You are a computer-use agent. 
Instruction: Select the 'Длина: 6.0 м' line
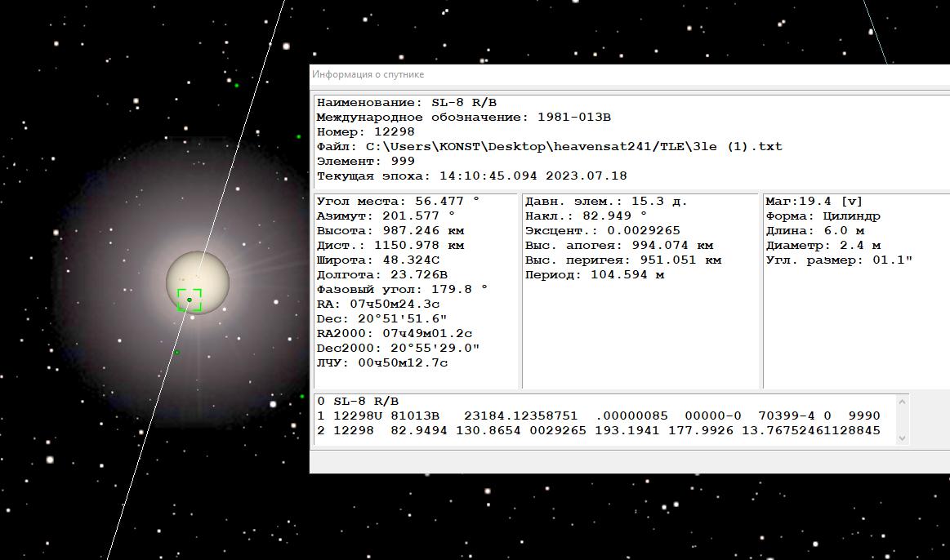[x=815, y=231]
